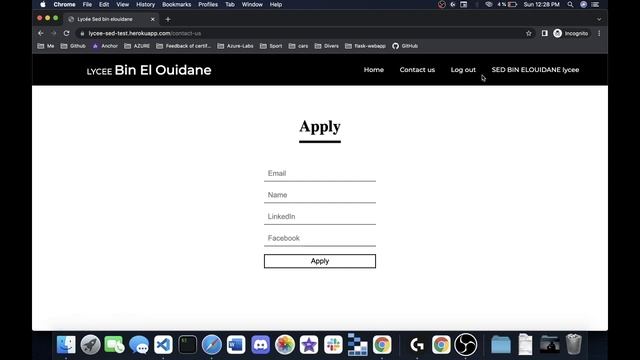
Task: Open the Apple menu
Action: coord(43,4)
